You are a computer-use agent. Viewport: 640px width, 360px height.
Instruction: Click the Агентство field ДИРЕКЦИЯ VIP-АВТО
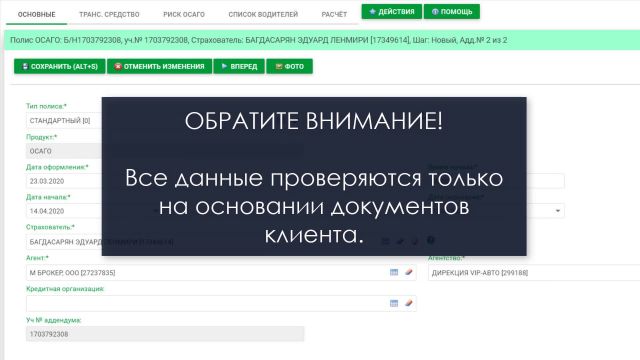pos(534,273)
